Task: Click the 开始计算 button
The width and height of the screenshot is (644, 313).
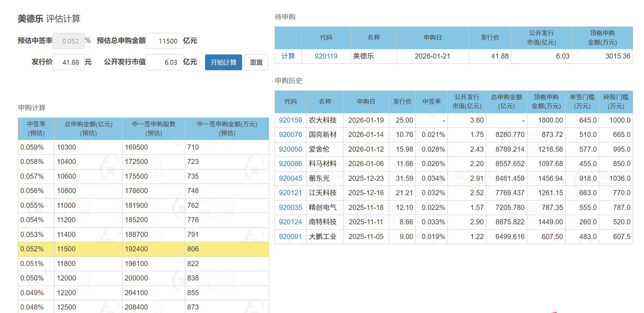Action: [223, 62]
